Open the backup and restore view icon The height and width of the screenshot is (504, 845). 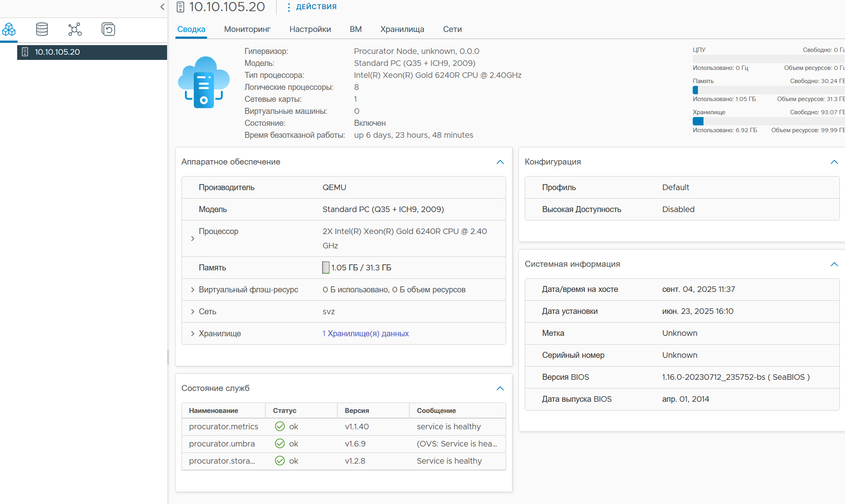(x=108, y=30)
